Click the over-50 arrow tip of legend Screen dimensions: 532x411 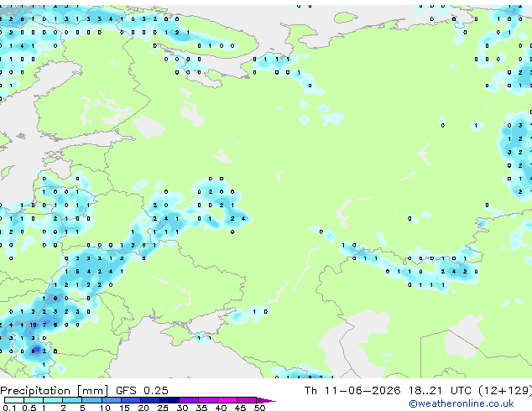point(266,400)
